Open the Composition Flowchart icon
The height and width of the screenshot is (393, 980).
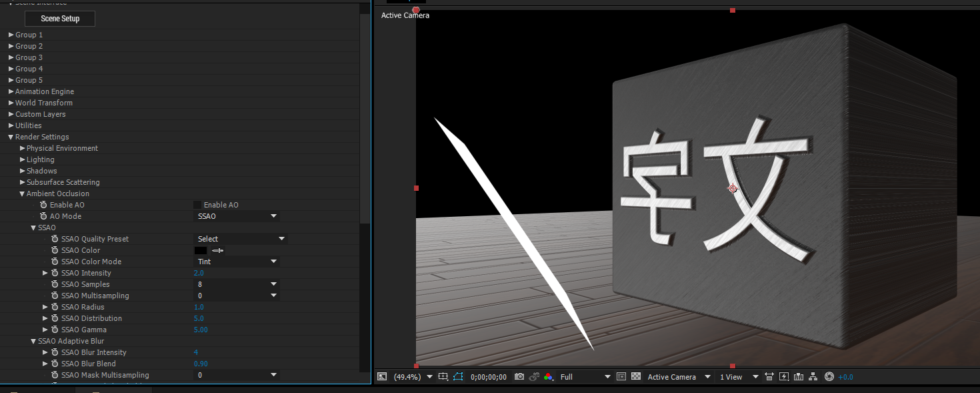coord(813,377)
